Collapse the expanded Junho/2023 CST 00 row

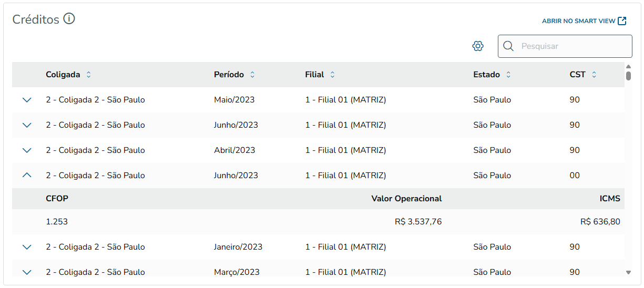27,176
